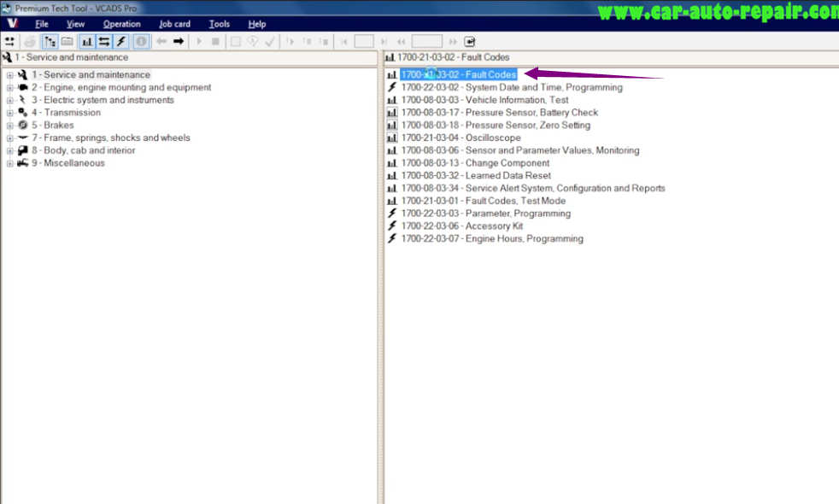The height and width of the screenshot is (504, 839).
Task: Click lightning icon beside Accessory Kit
Action: coord(392,226)
